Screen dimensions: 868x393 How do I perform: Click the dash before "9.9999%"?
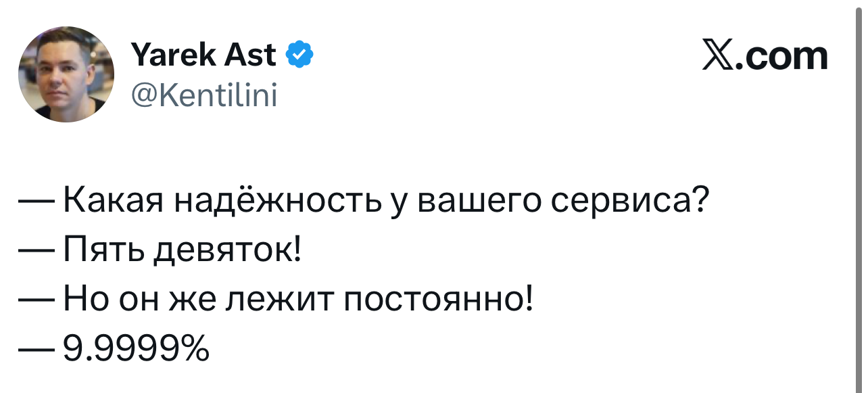[37, 348]
